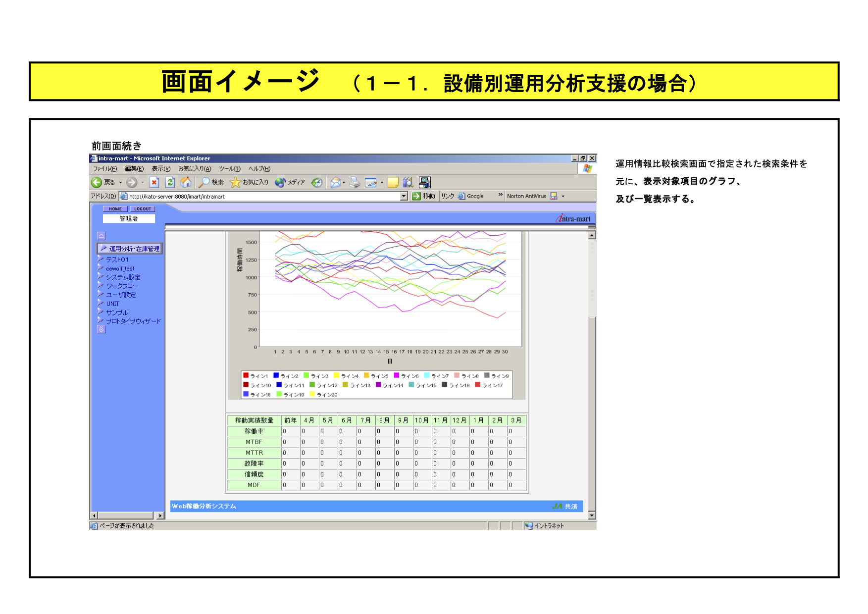Screen dimensions: 868x614
Task: Collapse sidebar menu with up arrow button
Action: click(102, 236)
